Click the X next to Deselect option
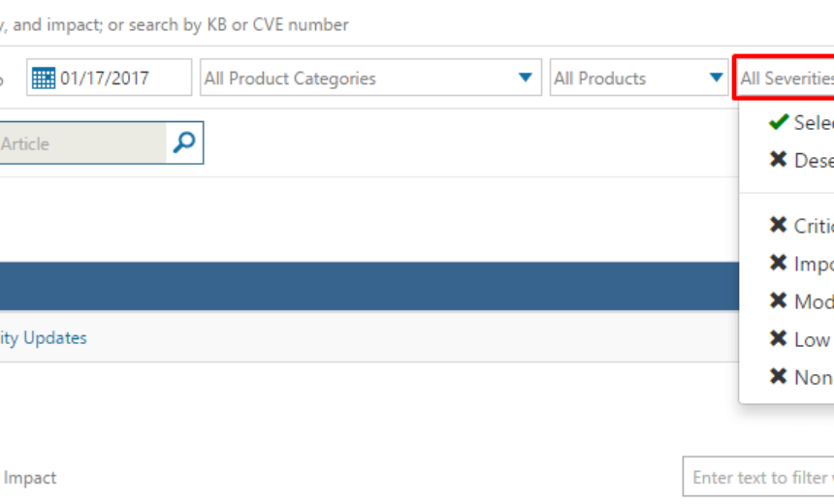The image size is (834, 504). coord(778,159)
